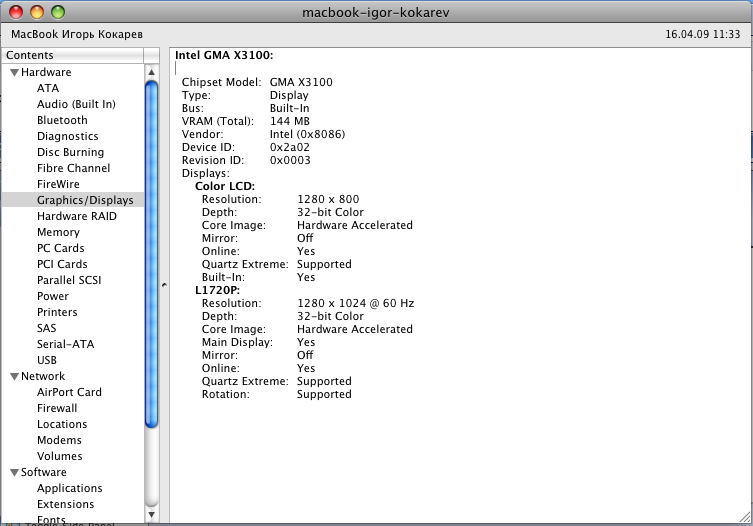Open Serial-ATA section
This screenshot has height=526, width=753.
[x=65, y=344]
